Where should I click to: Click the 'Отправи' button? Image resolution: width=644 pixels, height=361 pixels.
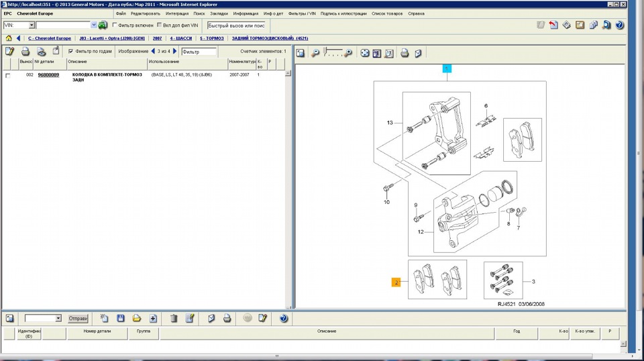(78, 318)
